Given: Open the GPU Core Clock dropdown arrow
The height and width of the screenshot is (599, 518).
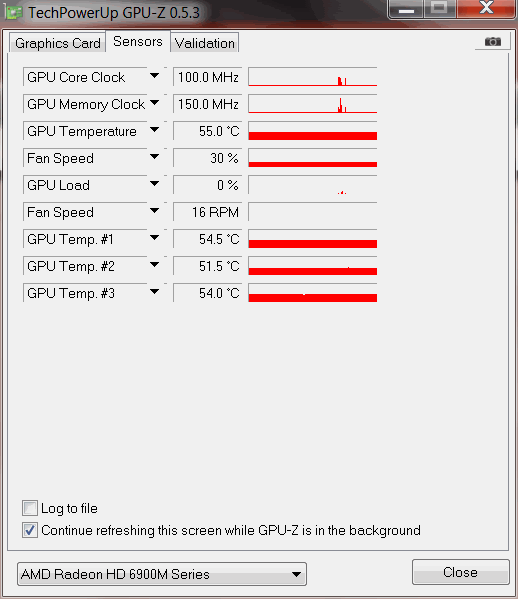Looking at the screenshot, I should point(154,76).
